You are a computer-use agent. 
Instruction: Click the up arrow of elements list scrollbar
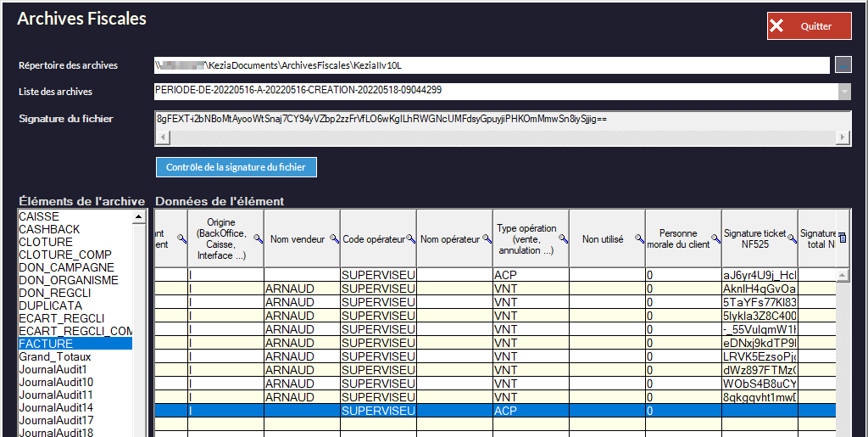pos(139,217)
